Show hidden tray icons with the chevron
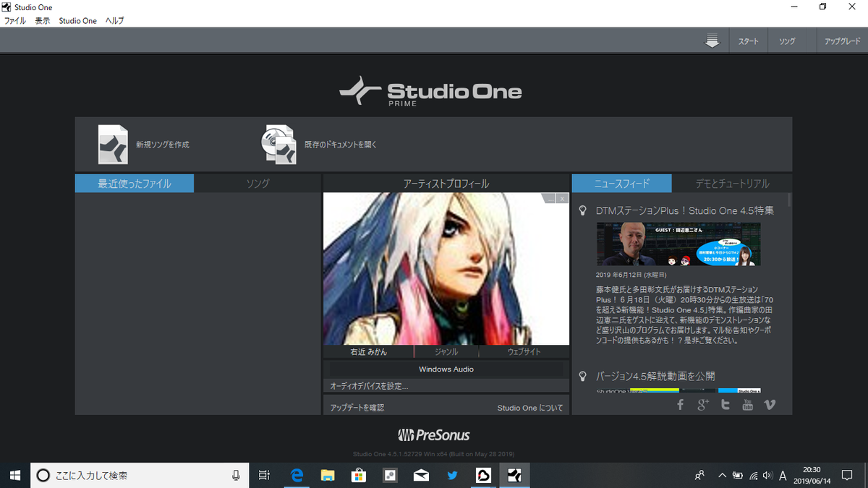The height and width of the screenshot is (488, 868). [722, 475]
